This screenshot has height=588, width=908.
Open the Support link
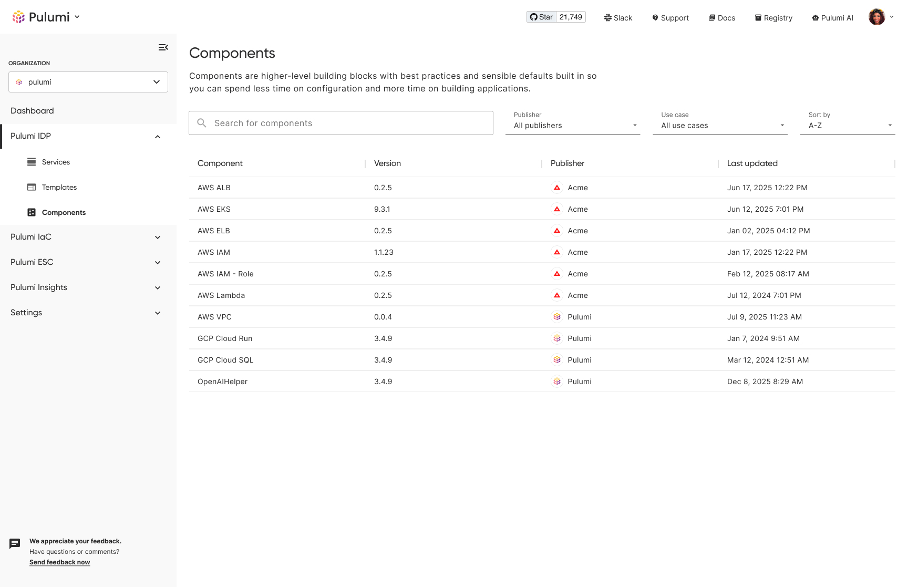(x=670, y=18)
